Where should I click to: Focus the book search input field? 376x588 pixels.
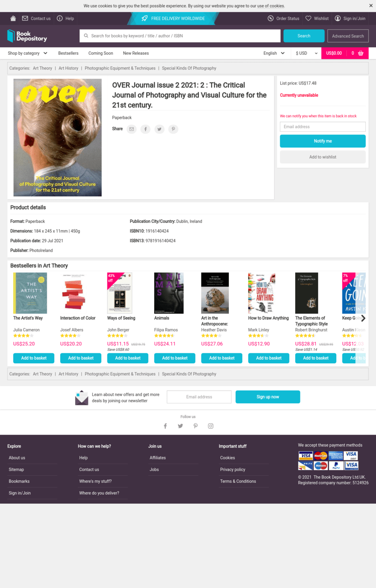(180, 36)
